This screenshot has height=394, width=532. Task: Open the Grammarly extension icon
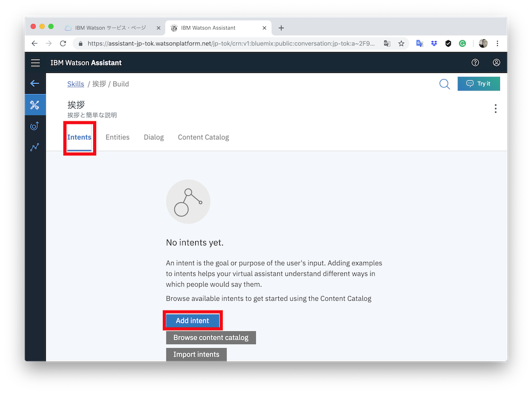pyautogui.click(x=462, y=44)
